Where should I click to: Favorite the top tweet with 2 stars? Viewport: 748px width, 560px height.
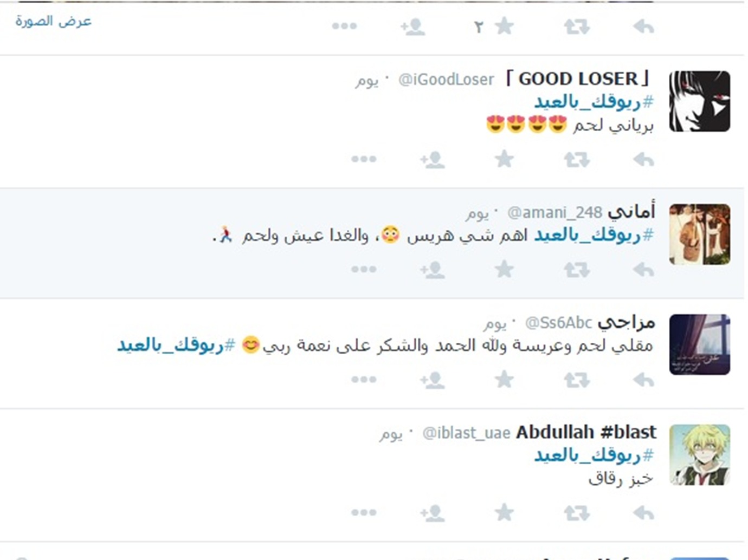[x=504, y=25]
